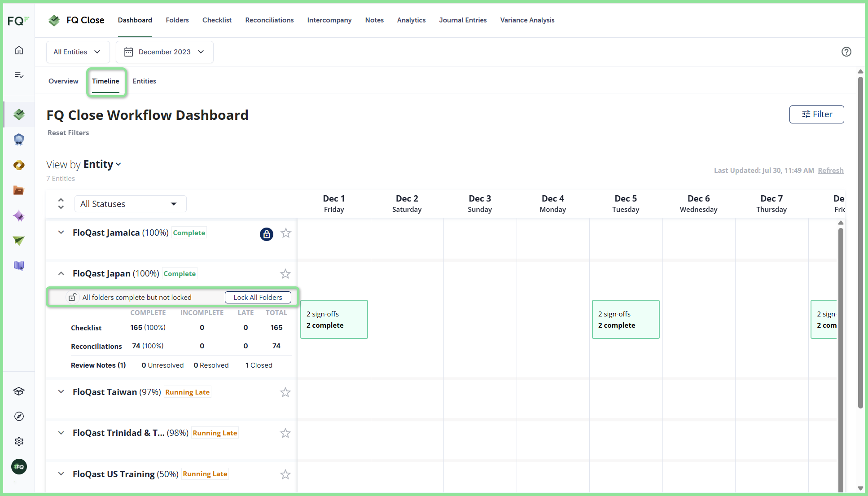The image size is (868, 496).
Task: Click the sort entities up-down arrows
Action: (61, 204)
